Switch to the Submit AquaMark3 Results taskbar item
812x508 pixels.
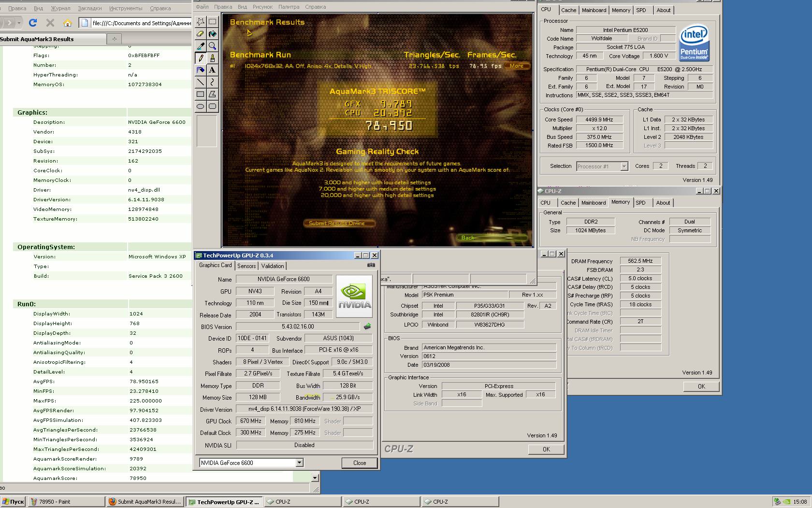pos(145,502)
